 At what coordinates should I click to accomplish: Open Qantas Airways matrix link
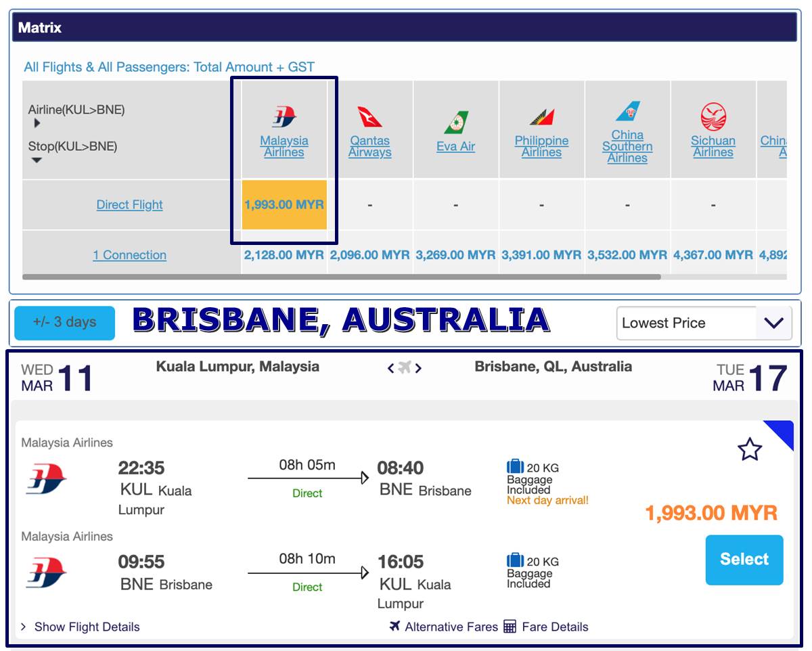(x=369, y=147)
